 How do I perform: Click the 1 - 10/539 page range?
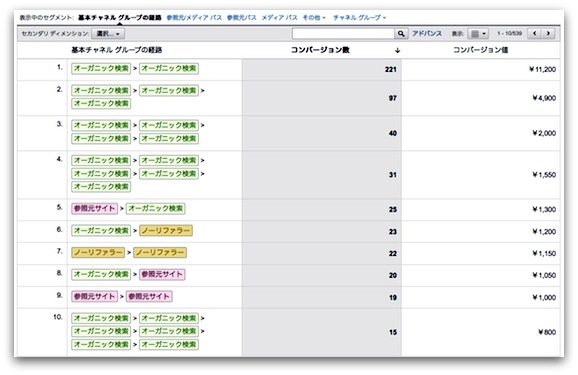509,34
